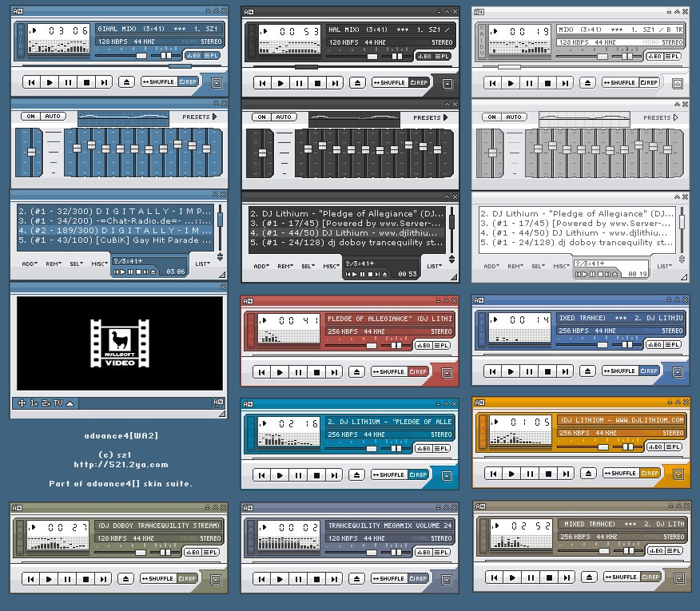
Task: Turn equalizer ON in the blue skin
Action: point(31,117)
